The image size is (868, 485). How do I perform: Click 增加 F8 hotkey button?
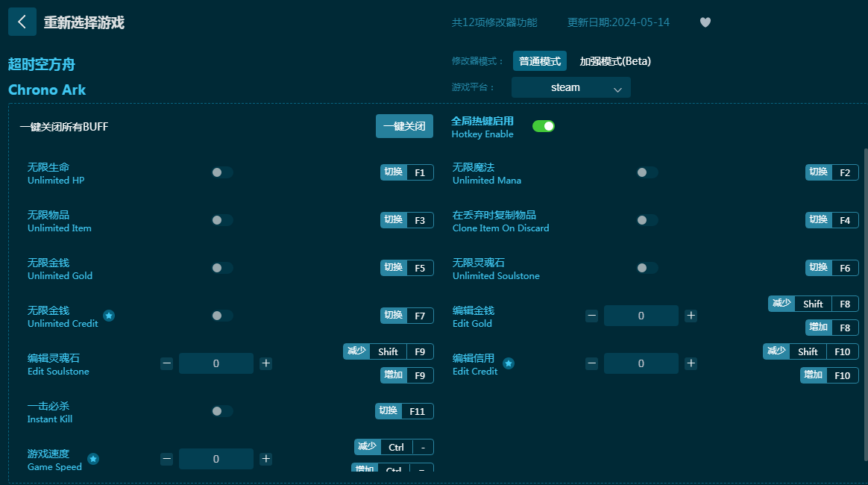point(832,328)
